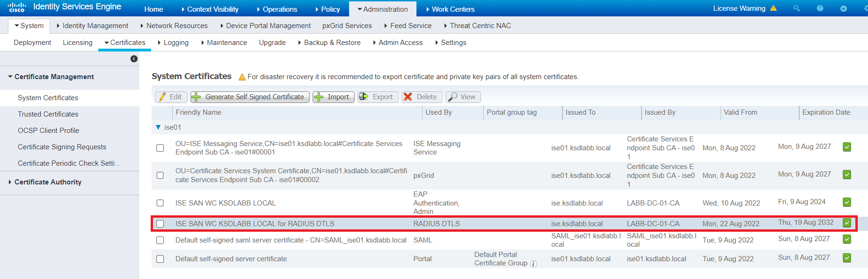Click the View button
Viewport: 868px width, 279px height.
[x=463, y=97]
